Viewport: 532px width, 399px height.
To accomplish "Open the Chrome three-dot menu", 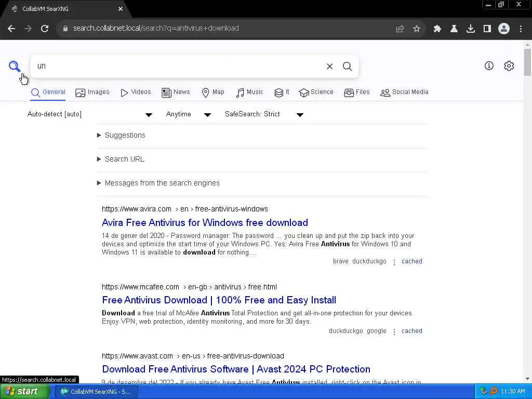I will click(521, 29).
